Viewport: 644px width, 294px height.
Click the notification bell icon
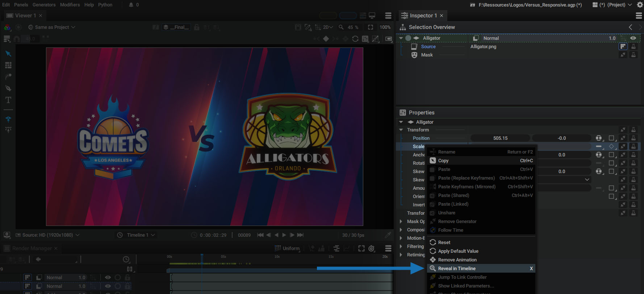coord(131,5)
